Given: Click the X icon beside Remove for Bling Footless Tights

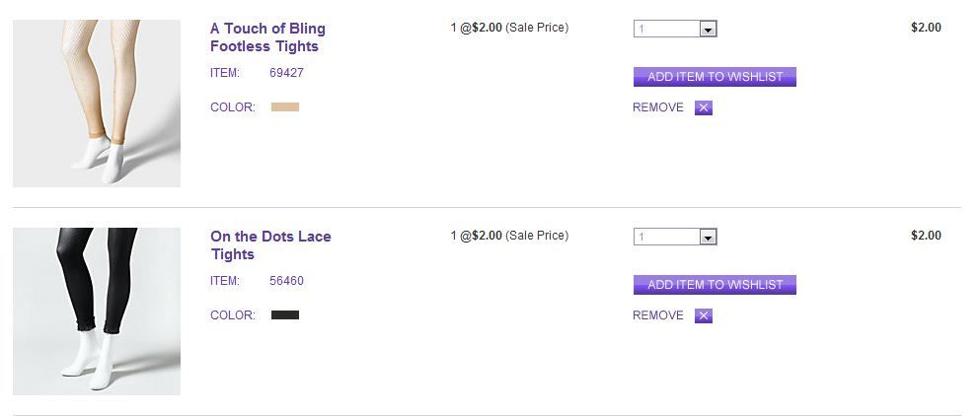Looking at the screenshot, I should (x=703, y=108).
